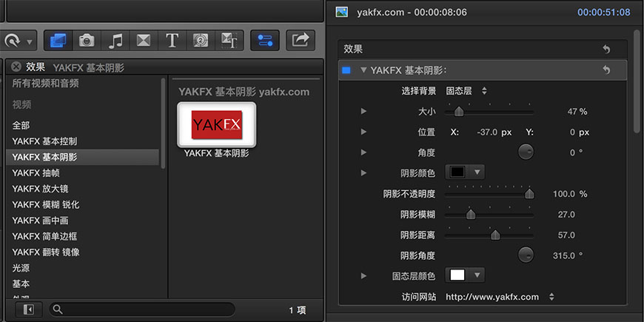Click the 大小 value 47 %

(577, 112)
